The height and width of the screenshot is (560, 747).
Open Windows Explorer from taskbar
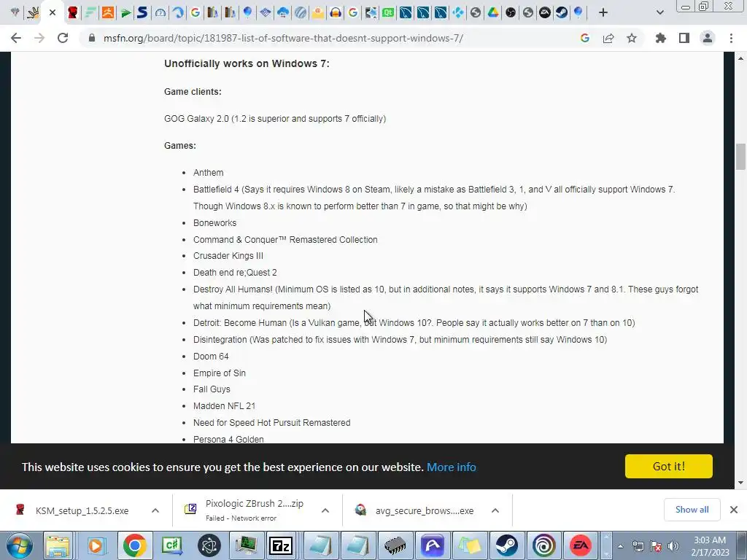point(58,545)
